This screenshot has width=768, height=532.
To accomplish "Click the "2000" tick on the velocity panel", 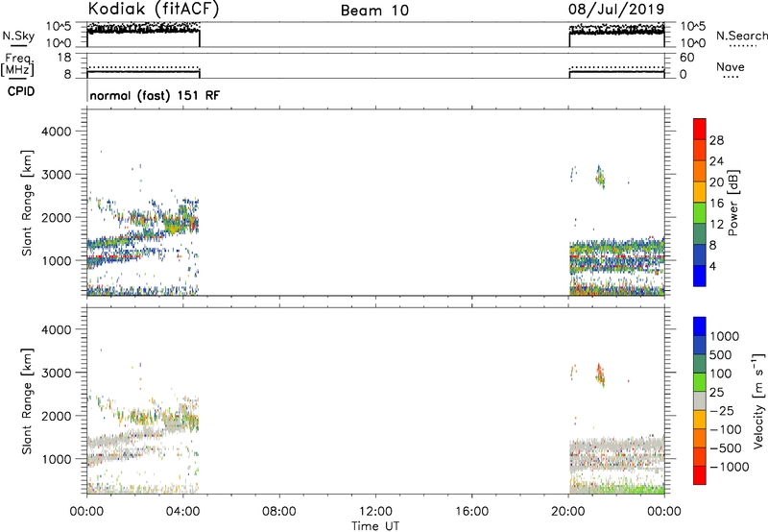I will click(x=56, y=416).
